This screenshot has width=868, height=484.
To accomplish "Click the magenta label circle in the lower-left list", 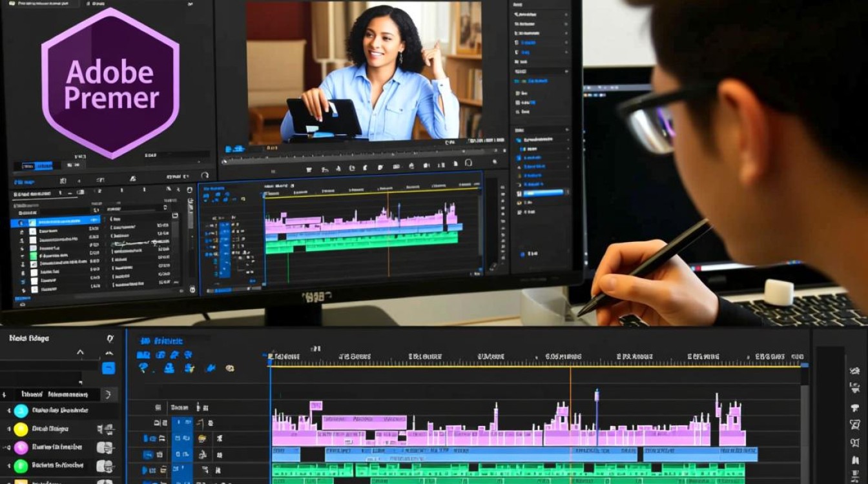I will pyautogui.click(x=21, y=447).
